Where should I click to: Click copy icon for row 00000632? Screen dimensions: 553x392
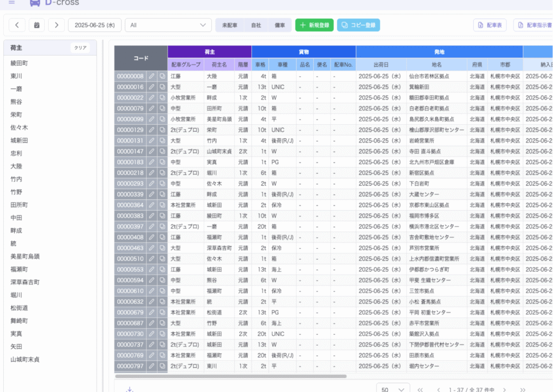coord(163,302)
